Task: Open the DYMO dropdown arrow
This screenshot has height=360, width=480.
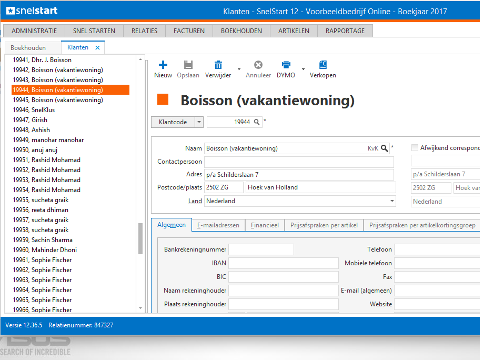Action: pyautogui.click(x=303, y=69)
